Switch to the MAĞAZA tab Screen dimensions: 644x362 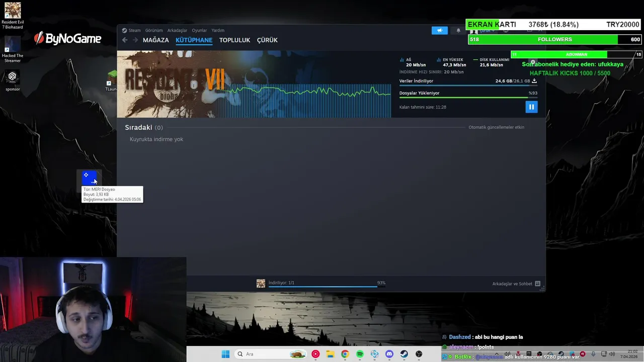(x=156, y=40)
